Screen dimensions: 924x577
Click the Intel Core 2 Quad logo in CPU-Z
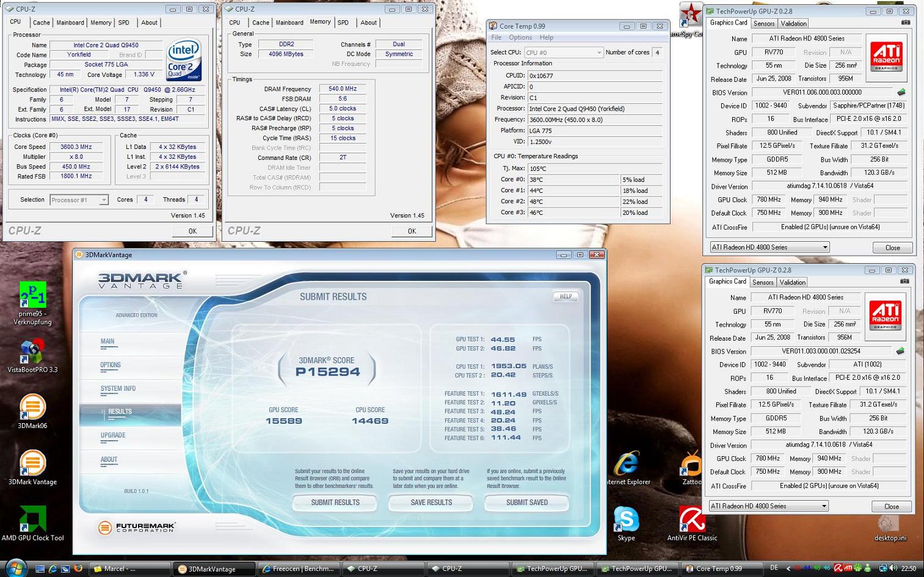(184, 61)
